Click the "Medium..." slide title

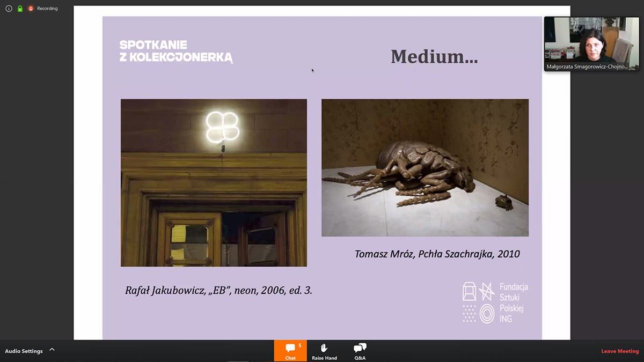[434, 56]
